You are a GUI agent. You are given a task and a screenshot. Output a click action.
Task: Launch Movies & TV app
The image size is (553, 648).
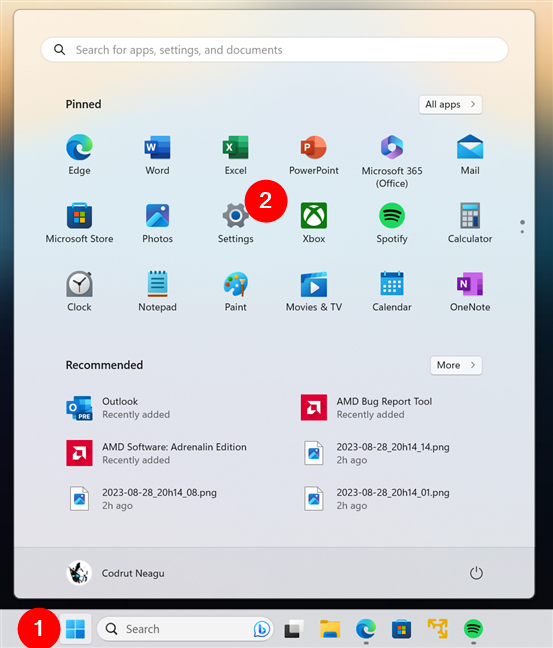pos(314,292)
